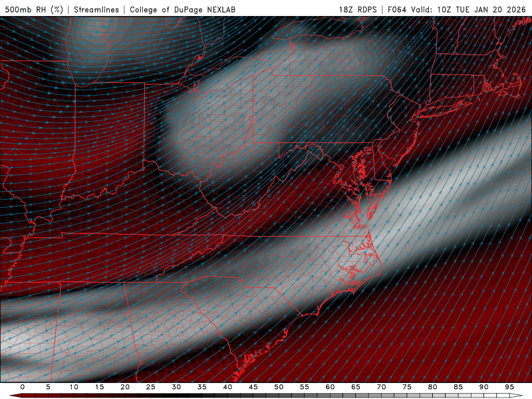
Task: Click the colorbar label "60"
Action: click(330, 387)
